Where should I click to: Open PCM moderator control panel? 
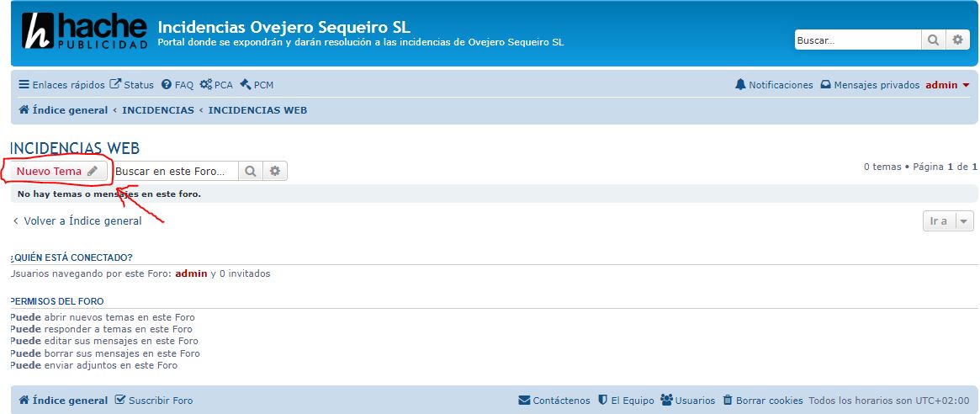pos(257,85)
